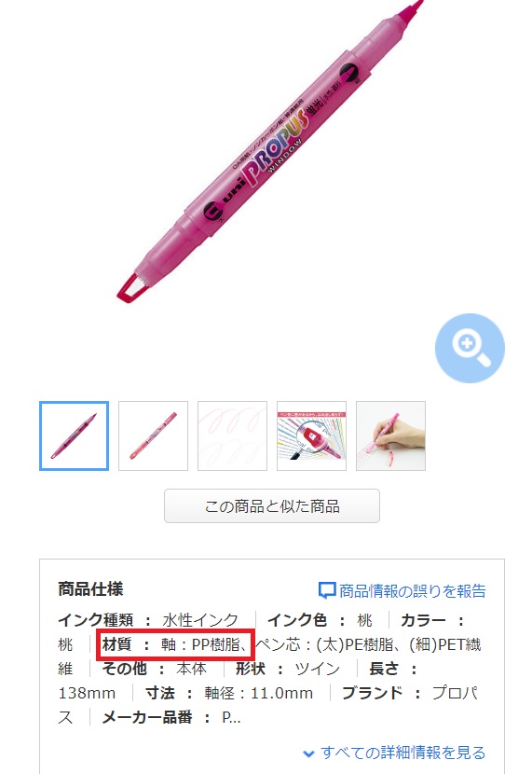
Task: Click the magnifier zoom icon
Action: 470,348
